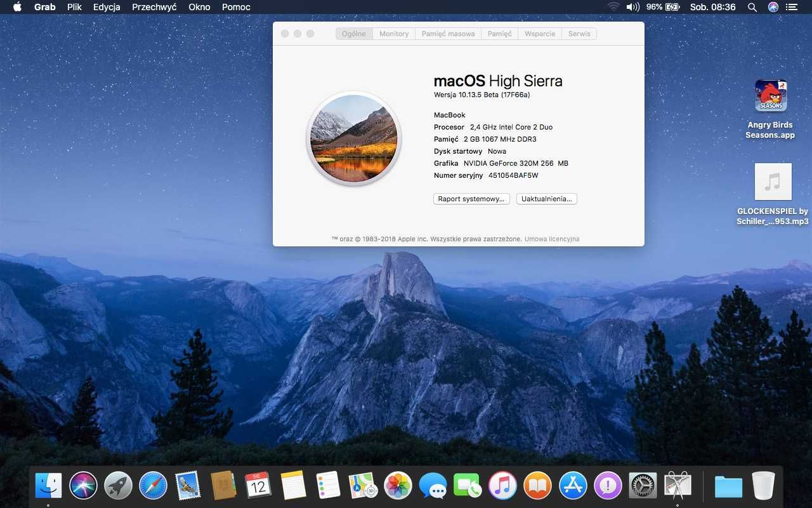The height and width of the screenshot is (508, 812).
Task: Click Wi-Fi status icon in menu bar
Action: click(x=613, y=7)
